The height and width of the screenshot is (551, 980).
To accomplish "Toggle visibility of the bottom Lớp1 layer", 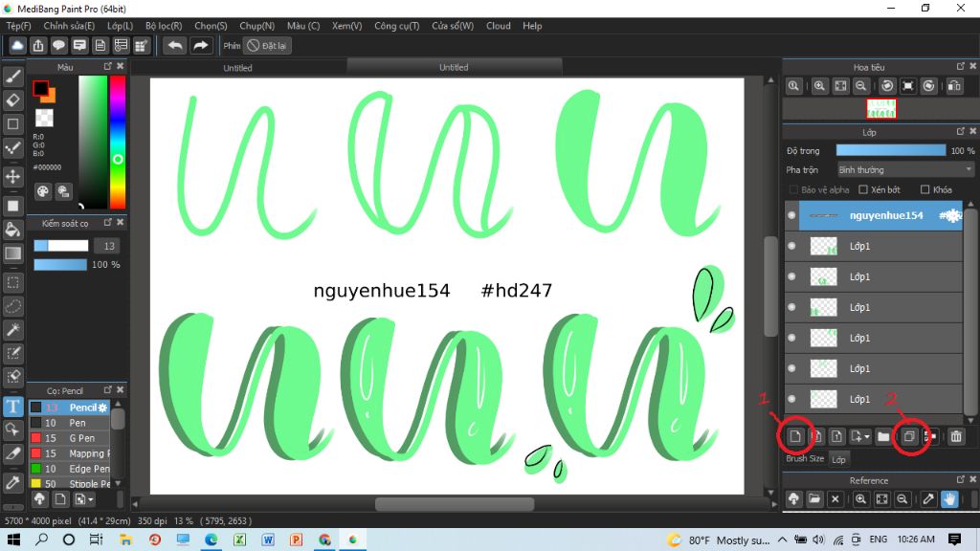I will point(791,399).
